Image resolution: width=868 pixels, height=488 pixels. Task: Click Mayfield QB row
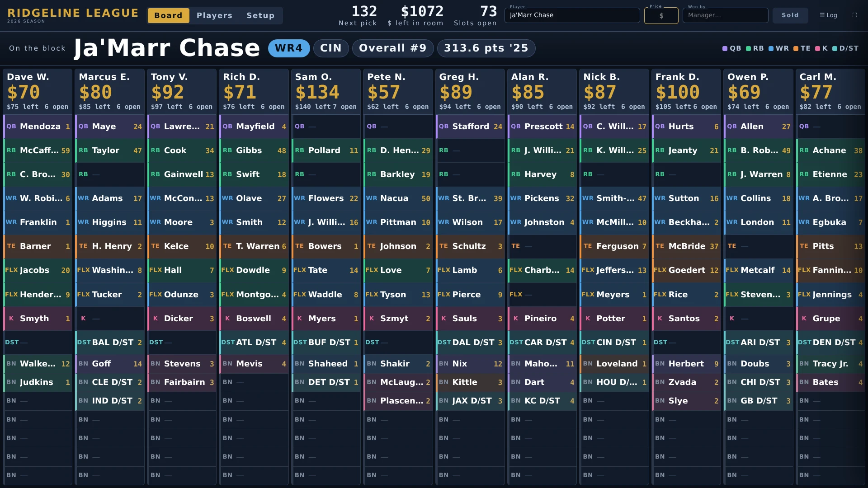click(x=254, y=127)
